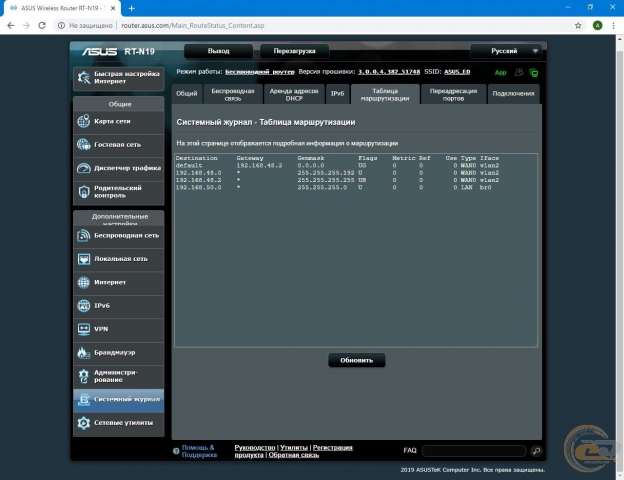
Task: Open firmware version 3.0.0.4.382_51748 link
Action: click(x=389, y=72)
